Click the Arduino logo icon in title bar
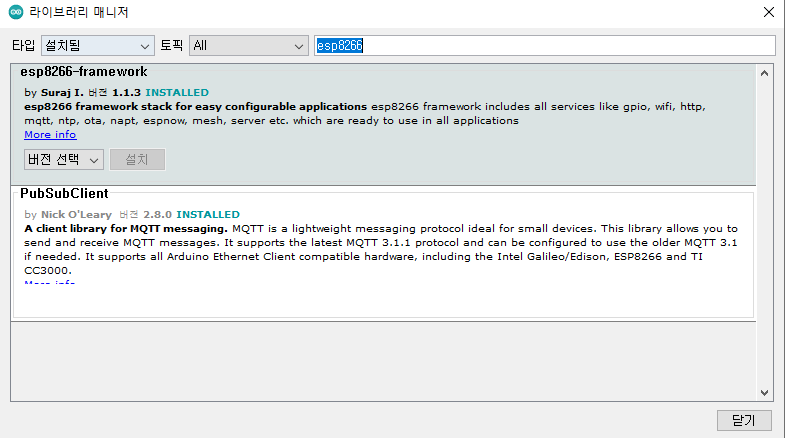The image size is (785, 438). tap(16, 12)
